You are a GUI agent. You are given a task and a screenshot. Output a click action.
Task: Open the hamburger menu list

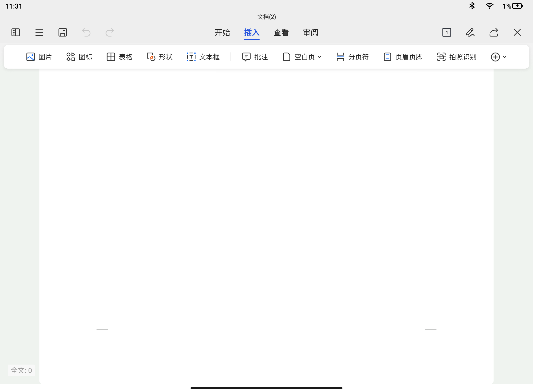coord(39,32)
